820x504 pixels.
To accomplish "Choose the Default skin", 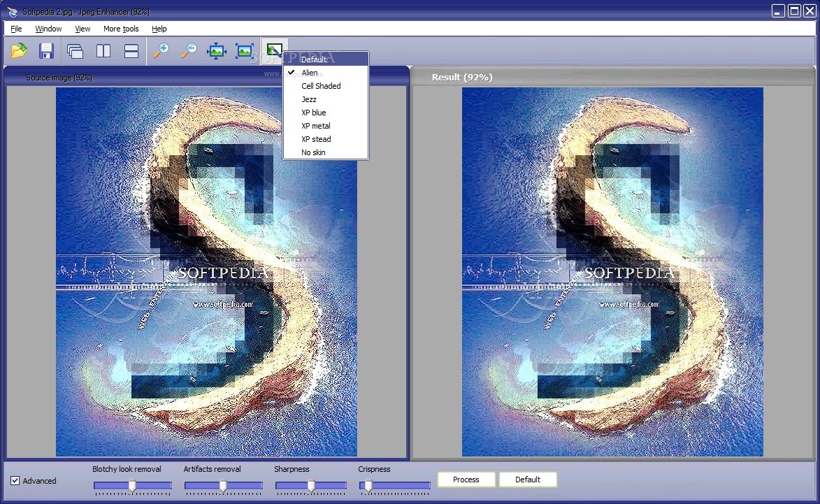I will point(326,59).
